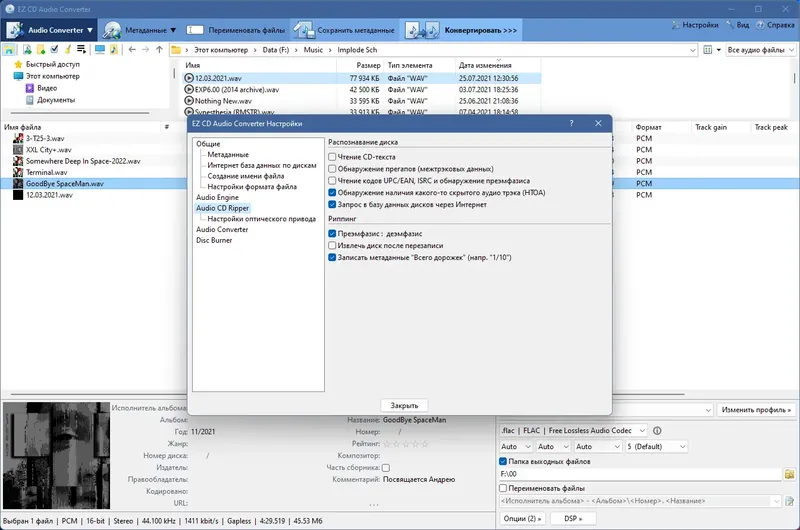The image size is (800, 530).
Task: Select Интернет база данных по дискам
Action: click(262, 165)
